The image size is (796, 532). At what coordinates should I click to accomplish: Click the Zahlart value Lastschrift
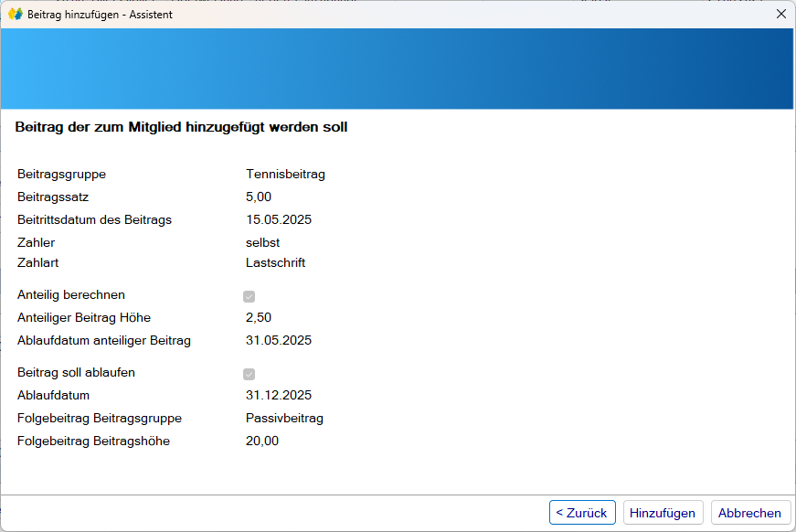275,262
